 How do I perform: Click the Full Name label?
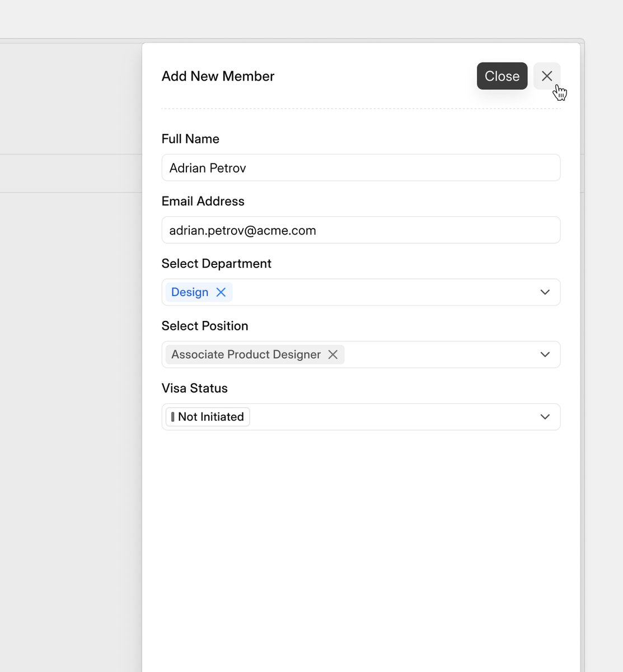click(190, 139)
